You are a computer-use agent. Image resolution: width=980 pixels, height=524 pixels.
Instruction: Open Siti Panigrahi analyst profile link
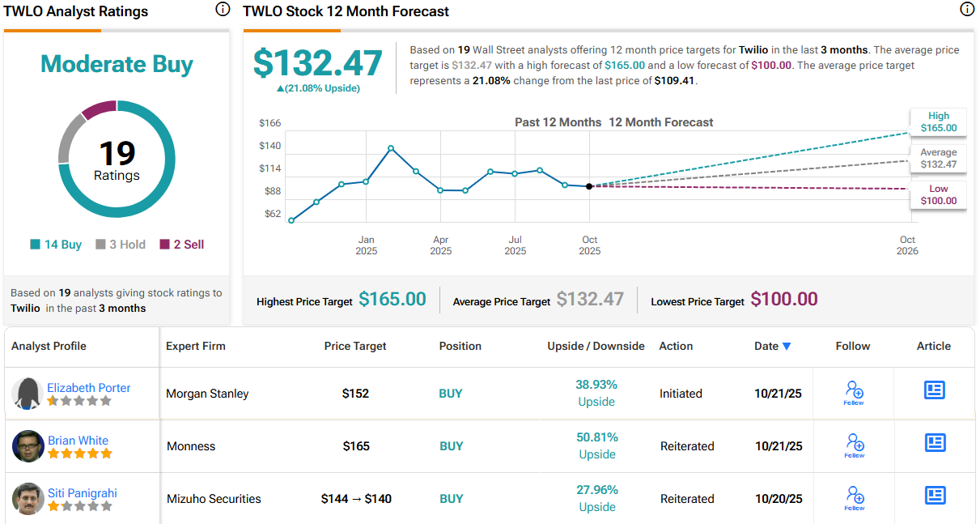(x=83, y=493)
